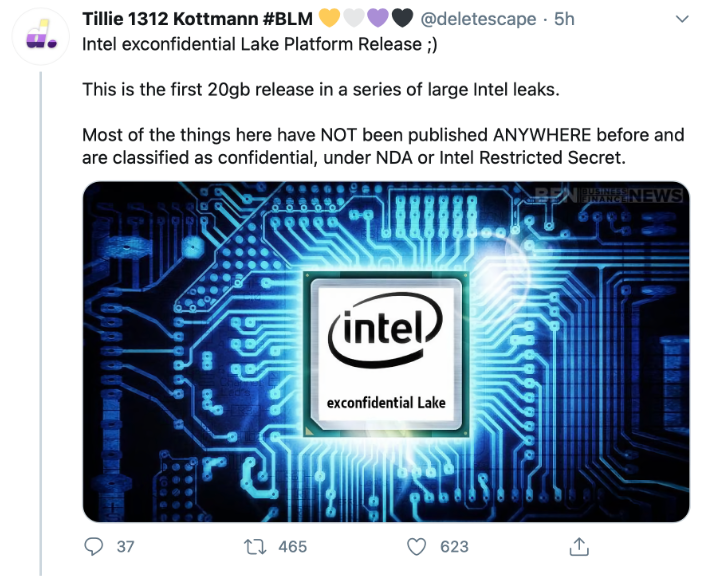708x576 pixels.
Task: Click the purple heart emoji in name
Action: [x=377, y=18]
